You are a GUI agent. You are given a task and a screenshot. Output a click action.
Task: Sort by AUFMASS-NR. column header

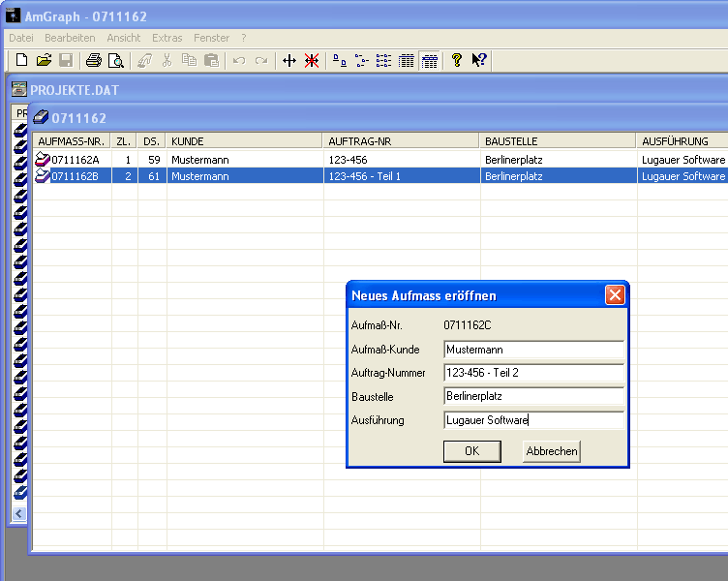[72, 140]
